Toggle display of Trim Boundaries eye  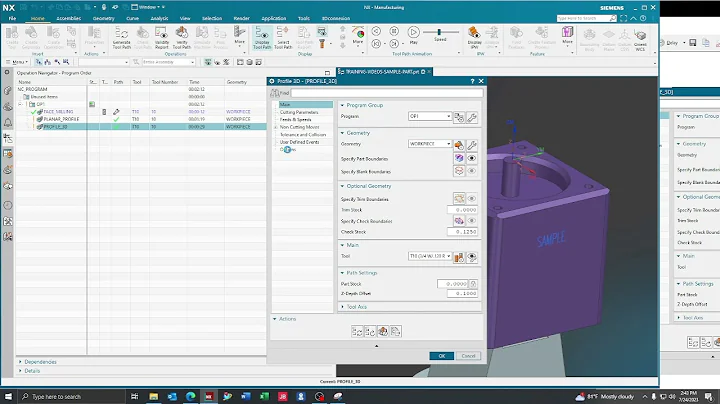click(472, 198)
